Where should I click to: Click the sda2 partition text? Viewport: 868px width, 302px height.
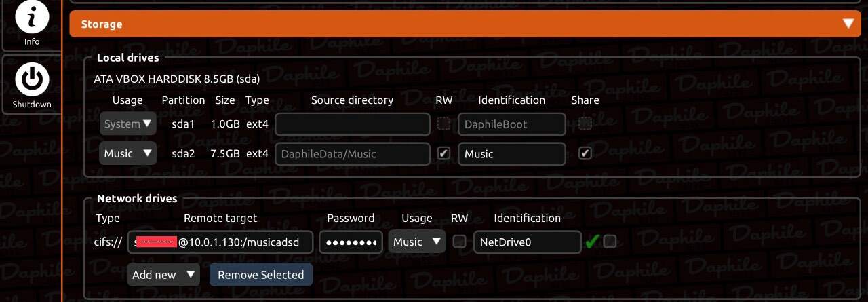183,153
